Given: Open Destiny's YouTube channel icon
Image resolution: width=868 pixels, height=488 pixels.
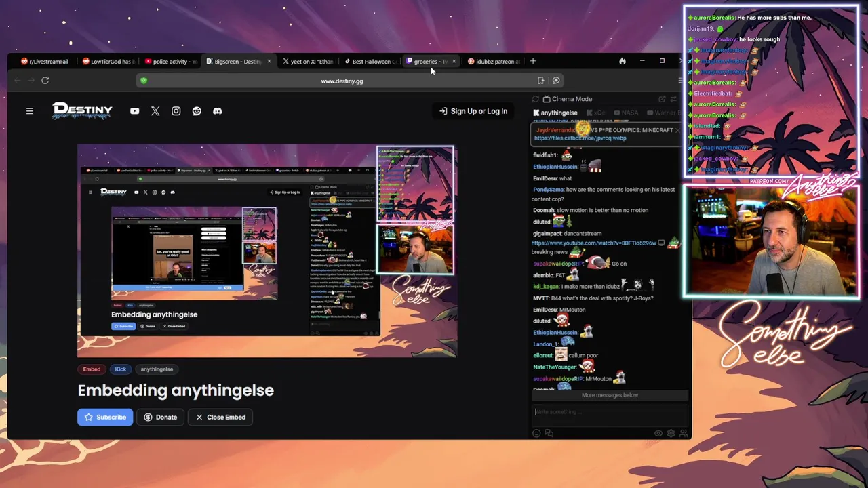Looking at the screenshot, I should tap(135, 111).
